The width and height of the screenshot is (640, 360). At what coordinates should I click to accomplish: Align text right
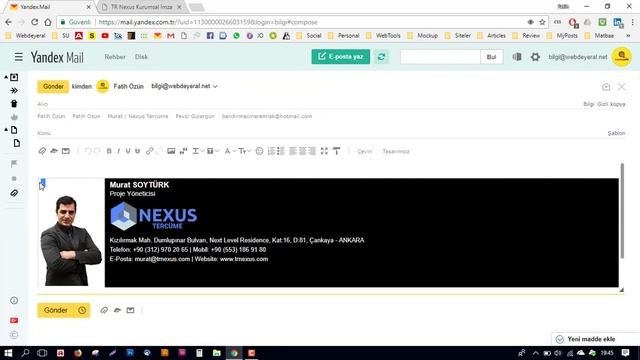click(312, 151)
